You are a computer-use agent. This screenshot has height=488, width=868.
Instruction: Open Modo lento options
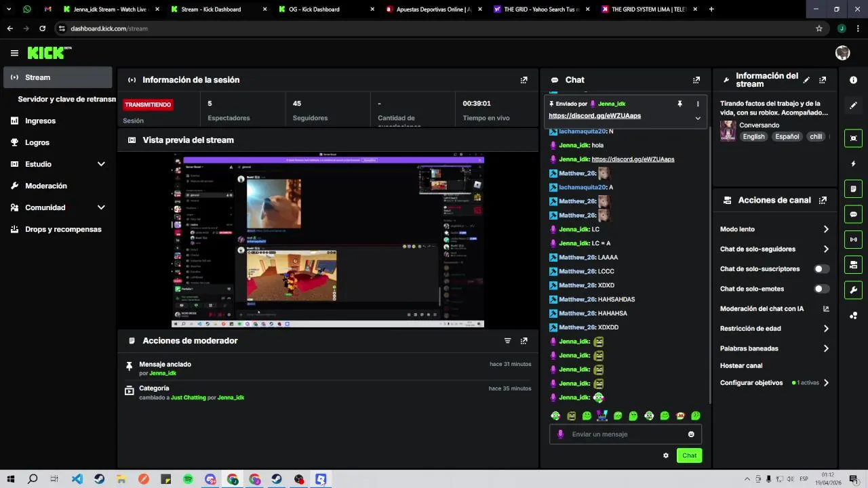774,229
